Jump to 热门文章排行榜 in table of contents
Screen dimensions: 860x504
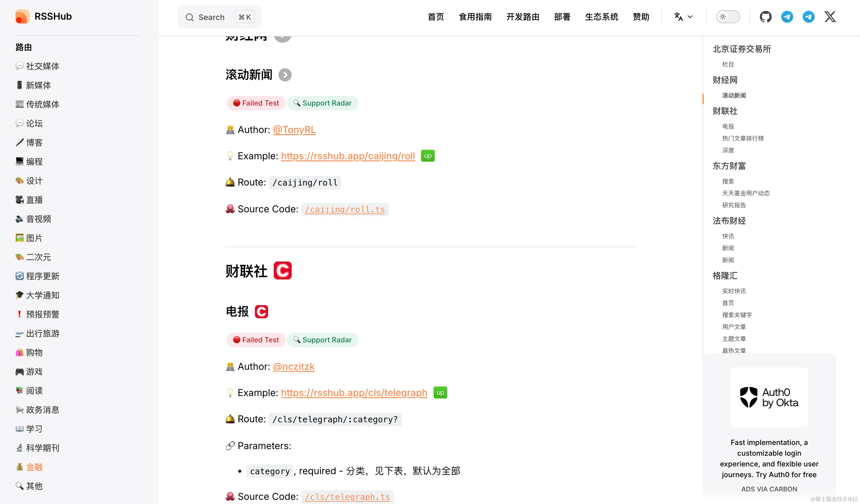pos(743,138)
